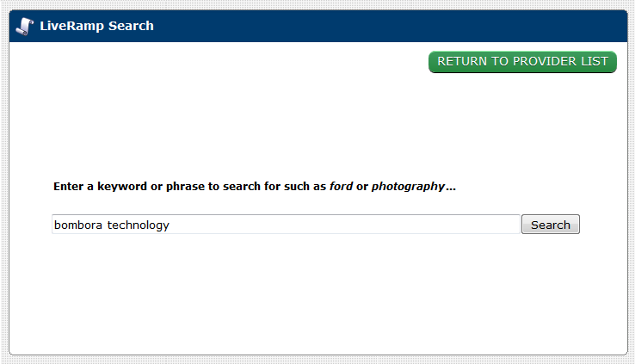This screenshot has height=364, width=635.
Task: Click the keyword prompt instruction text
Action: pyautogui.click(x=255, y=186)
